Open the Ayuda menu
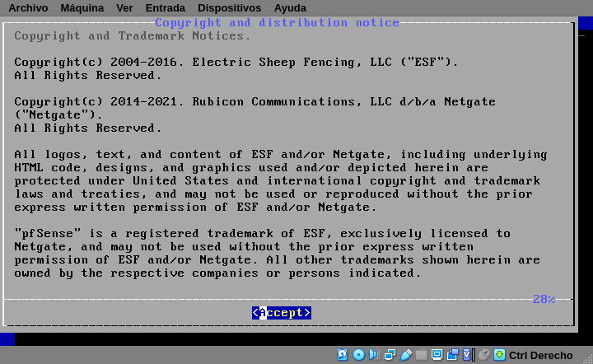 [x=290, y=8]
